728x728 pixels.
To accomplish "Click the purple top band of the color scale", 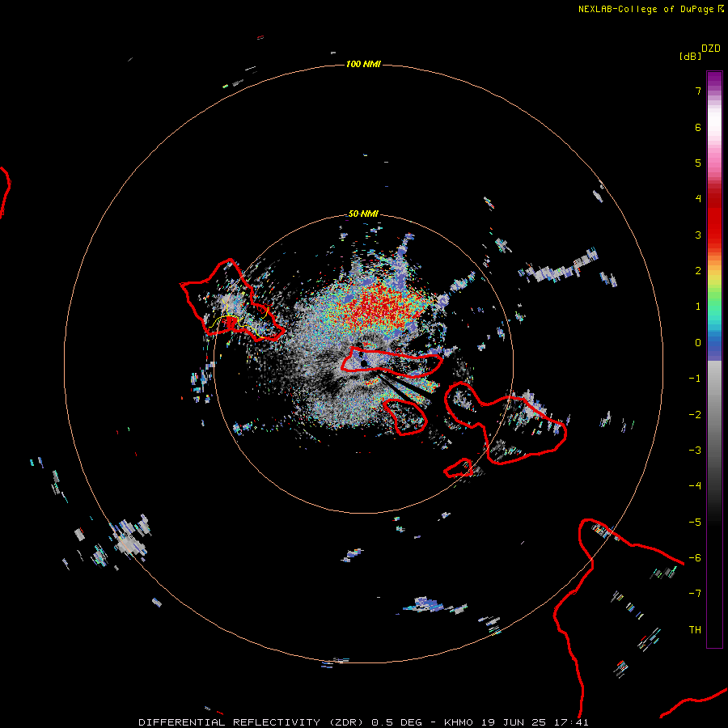I will (x=714, y=80).
